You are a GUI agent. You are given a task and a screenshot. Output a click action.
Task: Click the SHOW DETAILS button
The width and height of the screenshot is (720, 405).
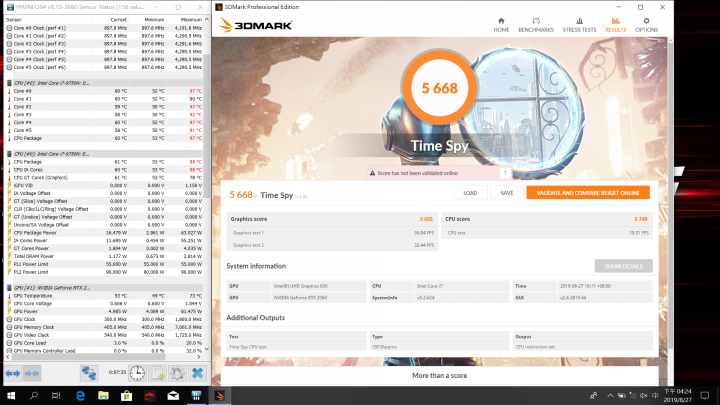(x=623, y=266)
